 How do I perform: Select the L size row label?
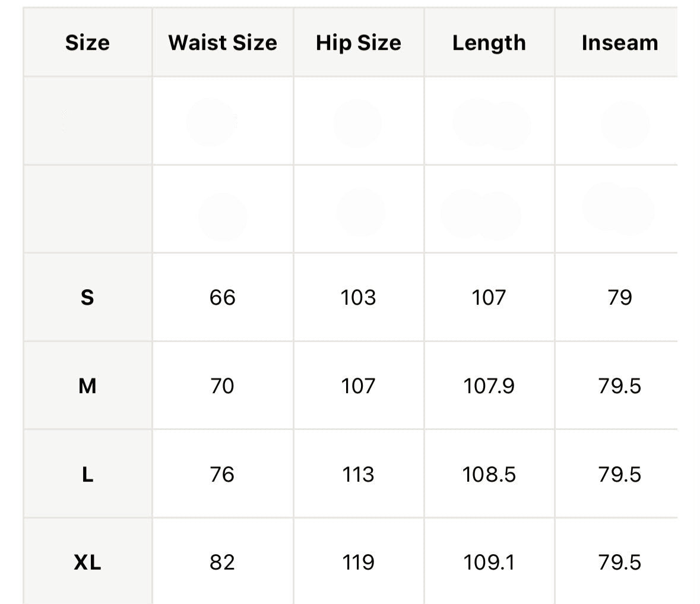click(87, 474)
